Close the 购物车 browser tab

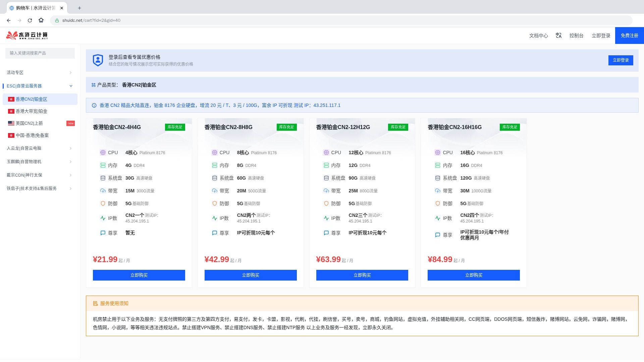coord(62,8)
